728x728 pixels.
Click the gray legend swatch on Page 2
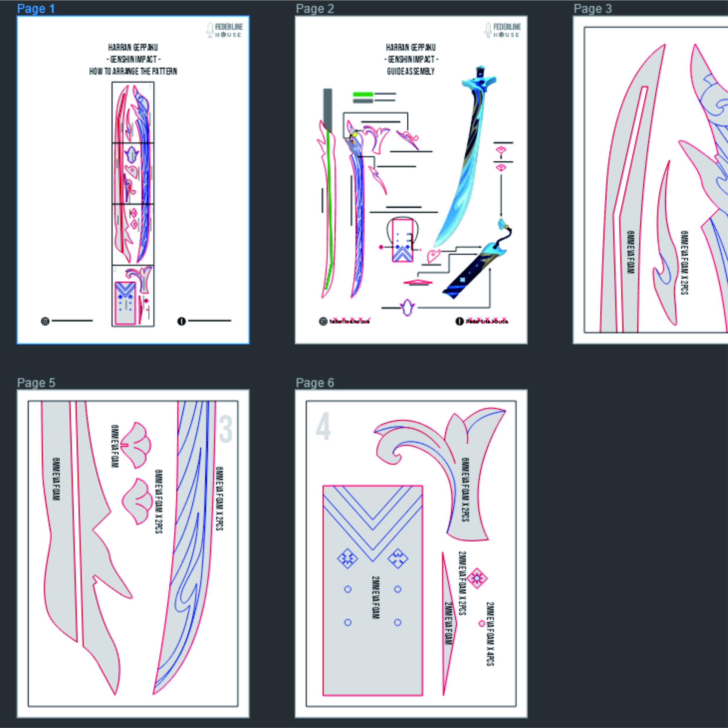[x=363, y=101]
